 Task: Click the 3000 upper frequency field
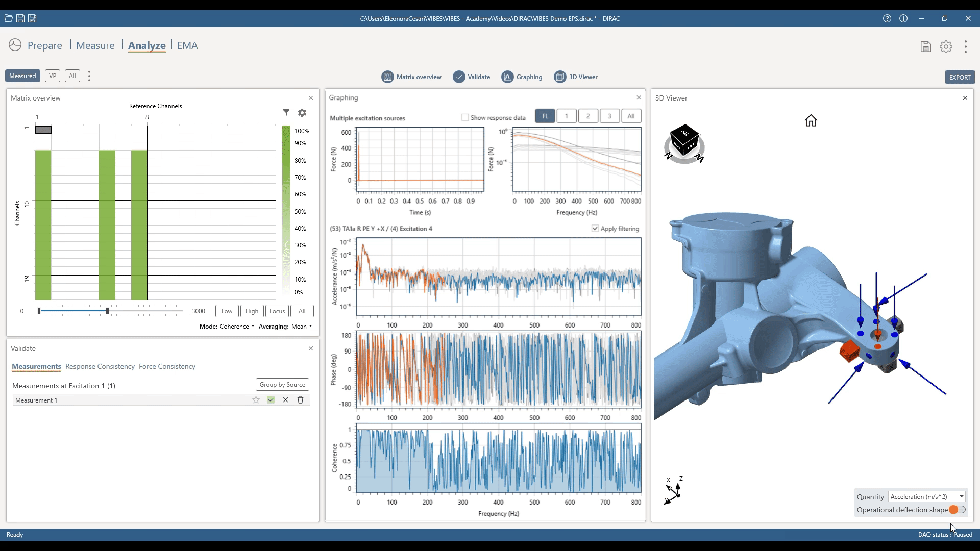(x=199, y=311)
